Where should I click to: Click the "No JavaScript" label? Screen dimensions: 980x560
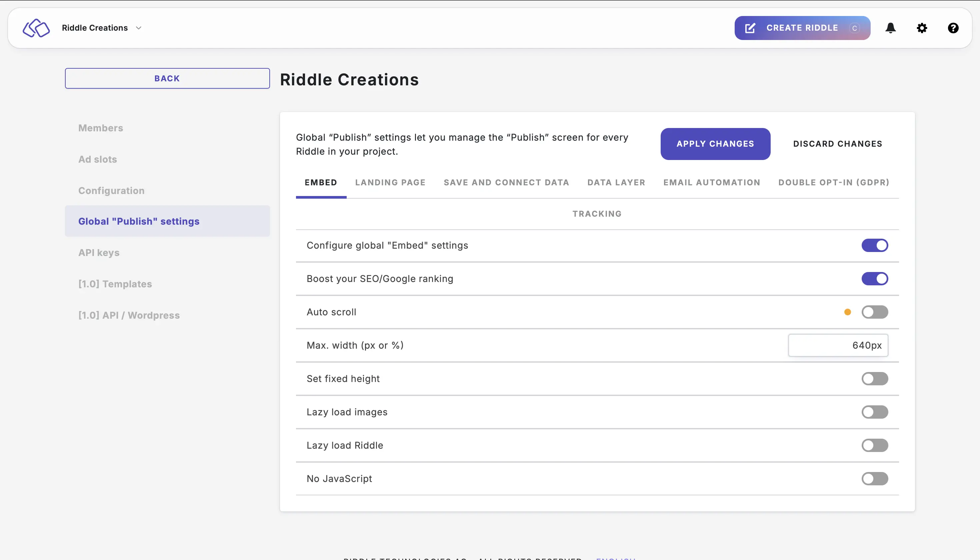click(x=339, y=479)
